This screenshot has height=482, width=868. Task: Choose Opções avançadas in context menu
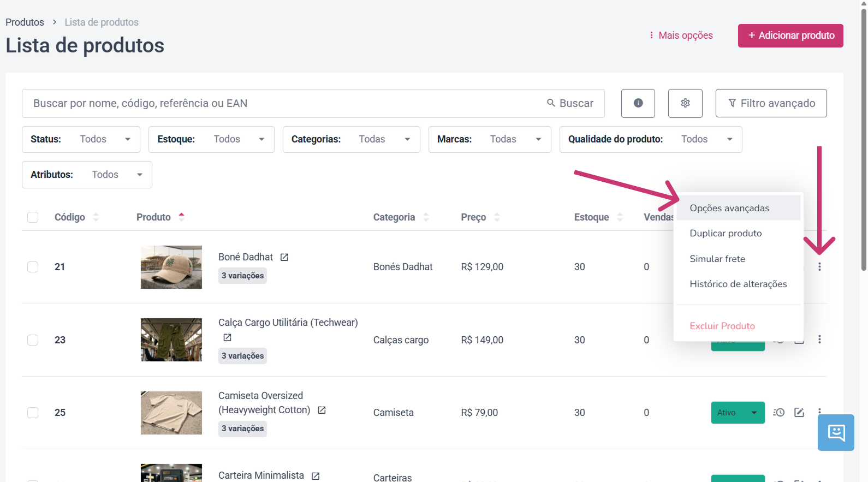[738, 208]
